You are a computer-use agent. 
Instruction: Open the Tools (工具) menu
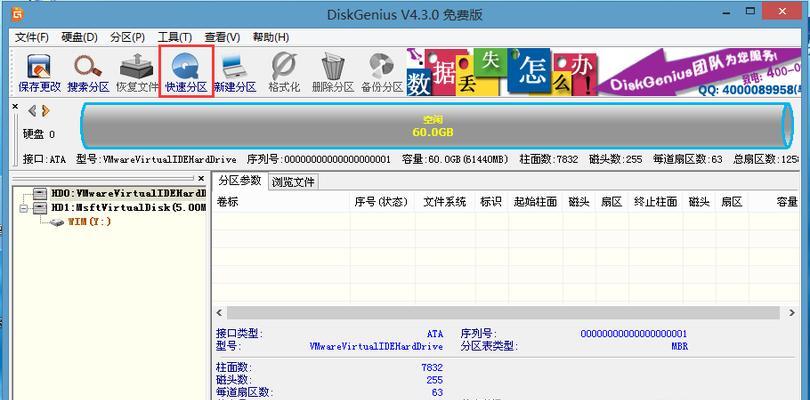pos(175,37)
